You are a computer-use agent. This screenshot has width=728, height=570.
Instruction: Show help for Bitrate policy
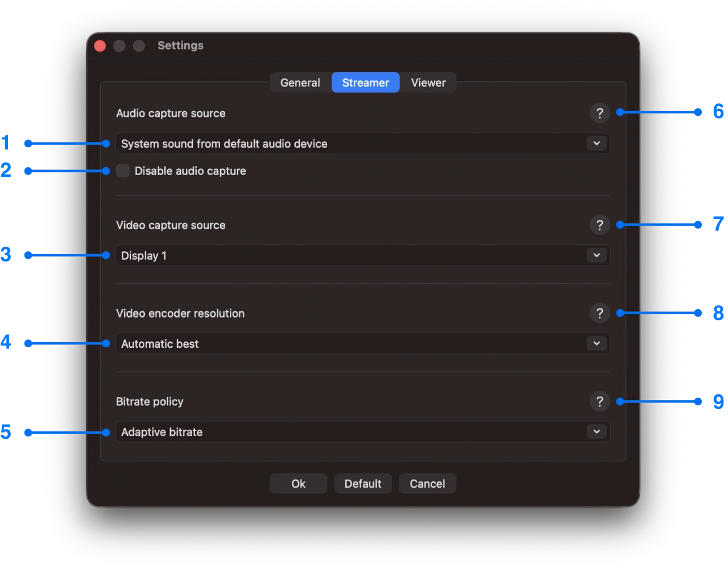[x=599, y=401]
